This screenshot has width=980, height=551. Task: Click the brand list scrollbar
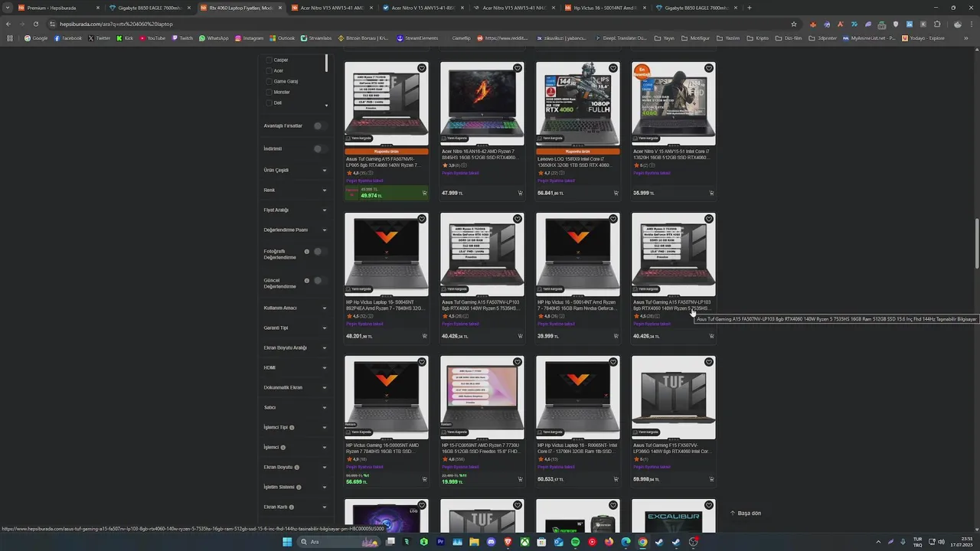point(326,63)
